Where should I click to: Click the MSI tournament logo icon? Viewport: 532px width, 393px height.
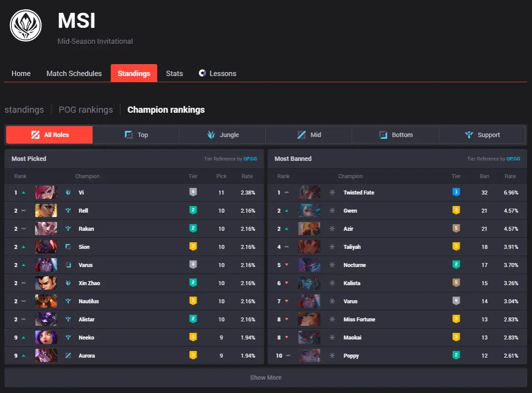tap(26, 26)
